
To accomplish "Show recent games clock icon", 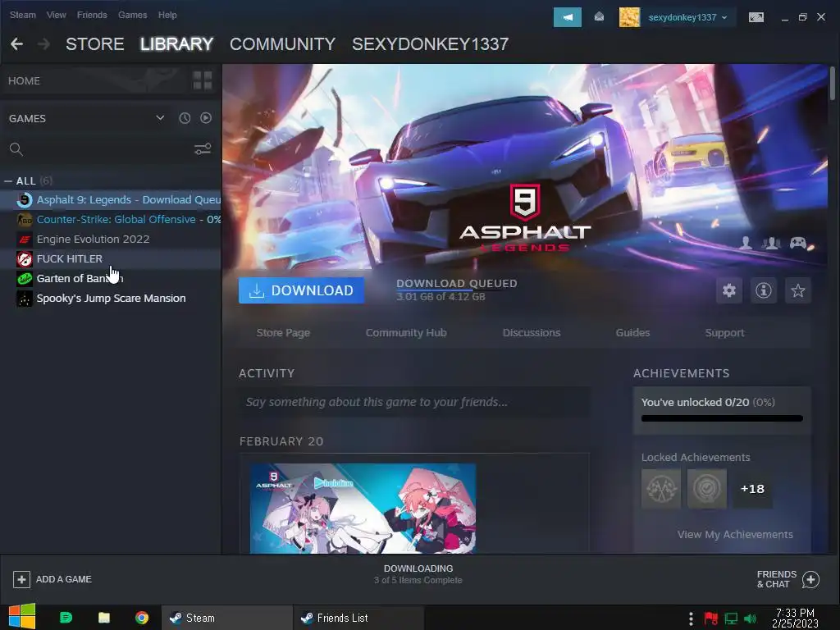I will (x=185, y=118).
